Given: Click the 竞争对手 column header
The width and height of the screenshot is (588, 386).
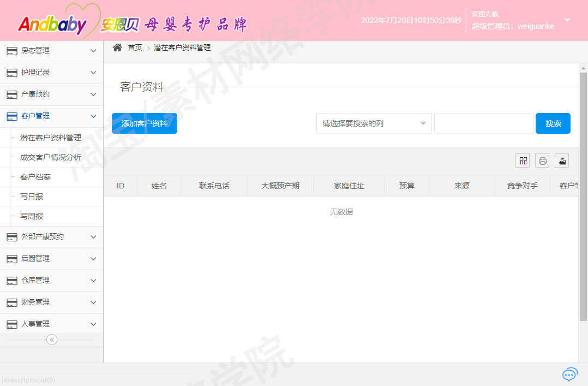Looking at the screenshot, I should (x=523, y=186).
